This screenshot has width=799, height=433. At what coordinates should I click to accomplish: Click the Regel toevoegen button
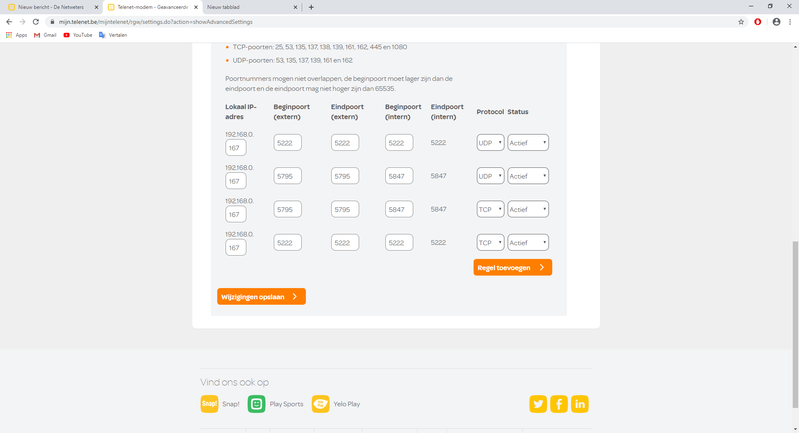click(512, 268)
